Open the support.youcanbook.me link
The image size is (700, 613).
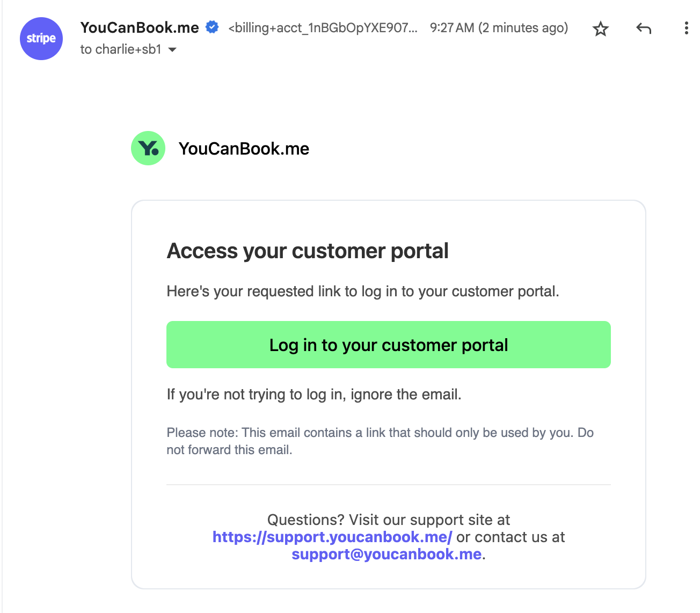[332, 537]
